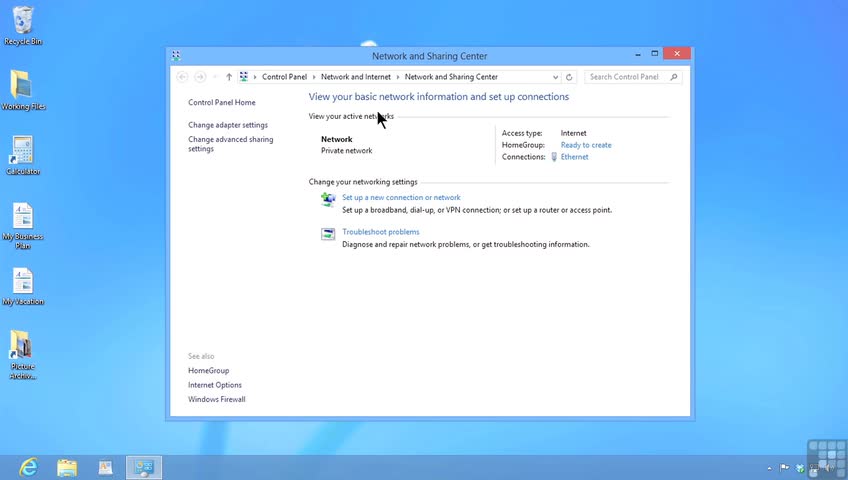Click the Ethernet connection plug icon
848x480 pixels.
pyautogui.click(x=554, y=157)
